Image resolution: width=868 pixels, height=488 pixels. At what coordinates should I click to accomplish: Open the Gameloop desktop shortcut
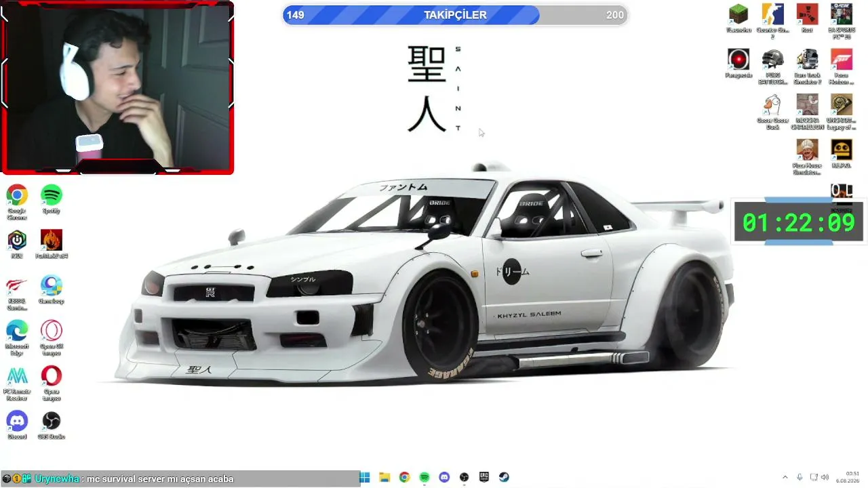pos(52,289)
